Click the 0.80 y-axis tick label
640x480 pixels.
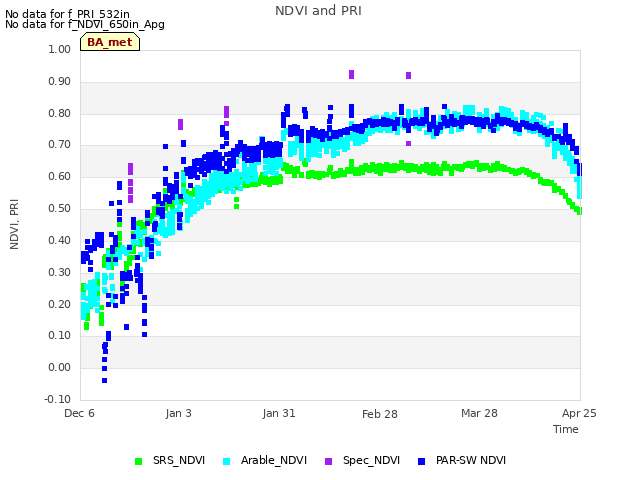pos(60,113)
